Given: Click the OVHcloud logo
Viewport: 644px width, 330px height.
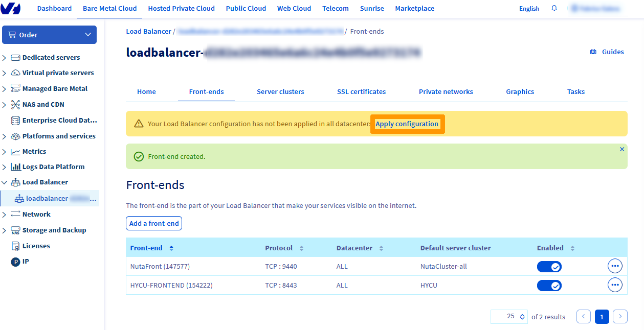Looking at the screenshot, I should coord(11,8).
